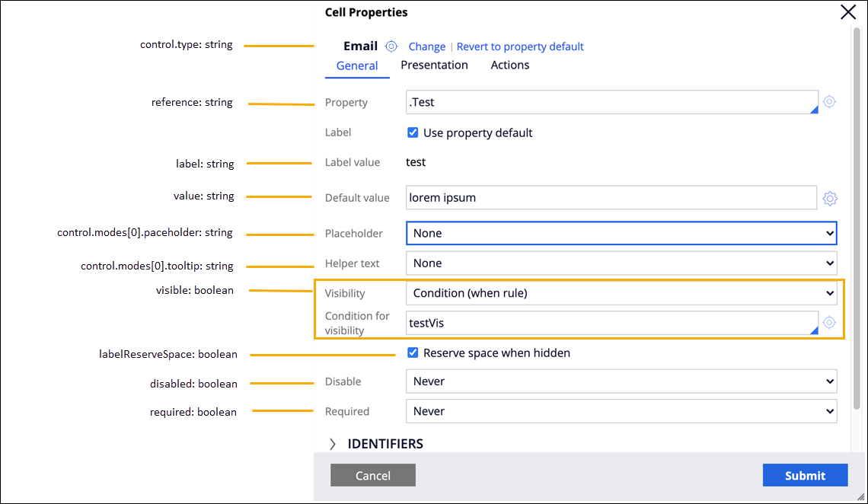This screenshot has width=868, height=504.
Task: Switch to the Actions tab
Action: [509, 65]
